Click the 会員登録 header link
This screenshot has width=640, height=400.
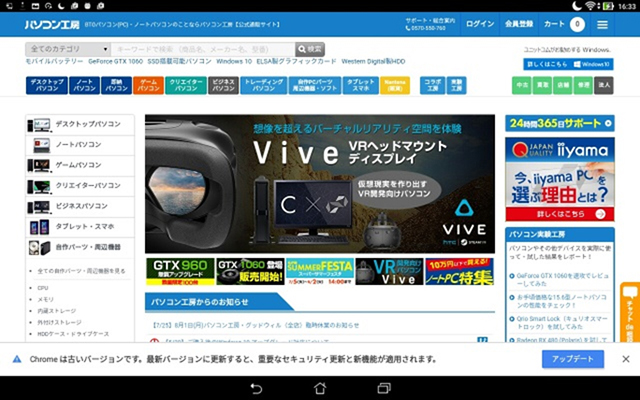[519, 24]
